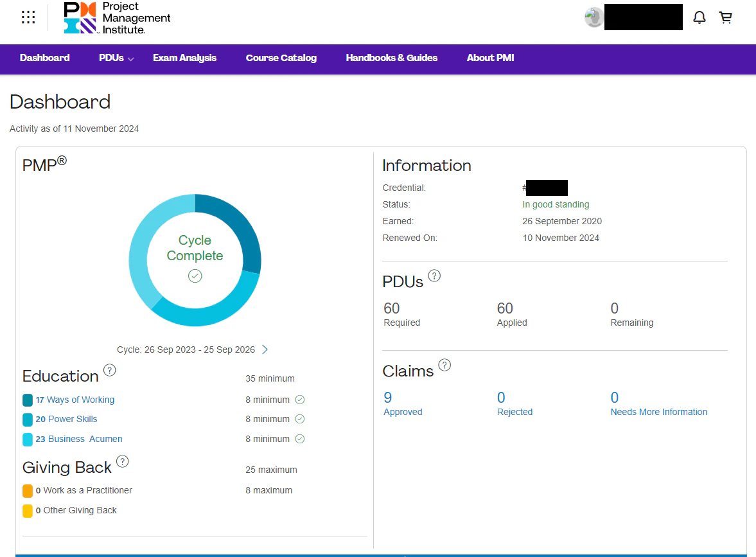The image size is (756, 557).
Task: Click Work as a Practitioner orange swatch
Action: [28, 491]
